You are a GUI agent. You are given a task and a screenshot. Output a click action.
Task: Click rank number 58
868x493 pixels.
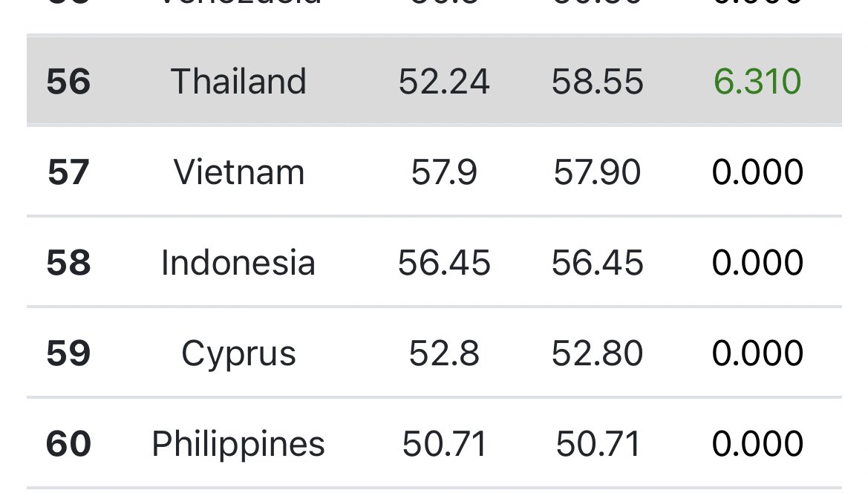69,263
